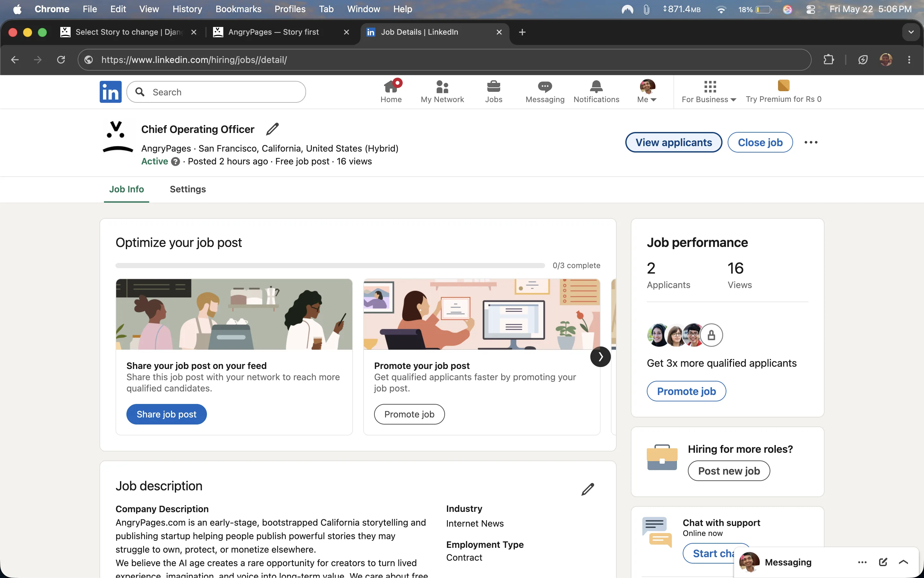924x578 pixels.
Task: Open the job more-options ellipsis menu
Action: [811, 142]
